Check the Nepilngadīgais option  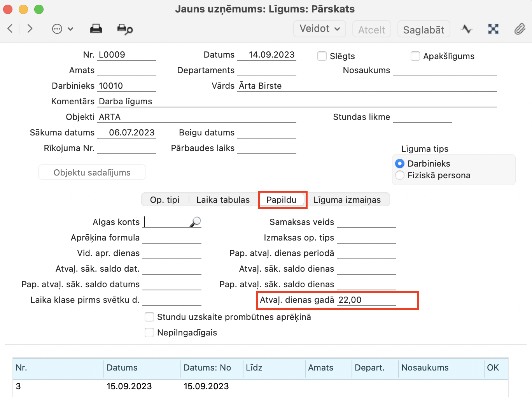pos(149,332)
